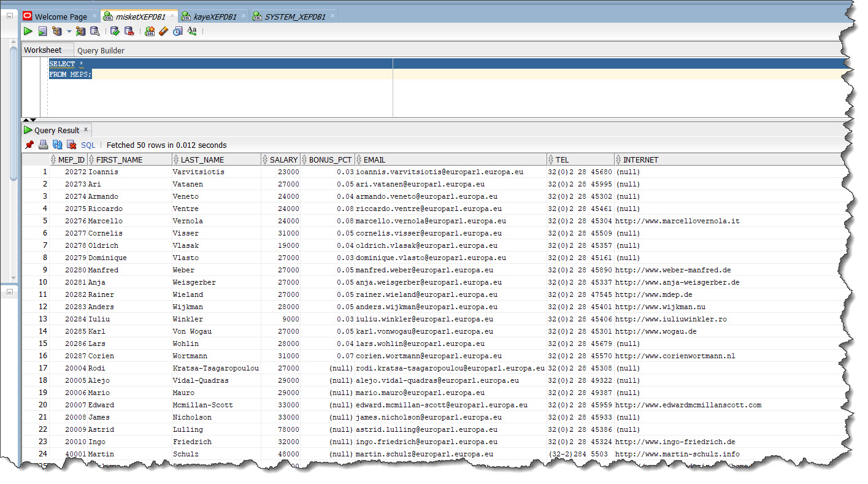Click the Delete Row red X icon
The image size is (868, 484).
tap(71, 145)
